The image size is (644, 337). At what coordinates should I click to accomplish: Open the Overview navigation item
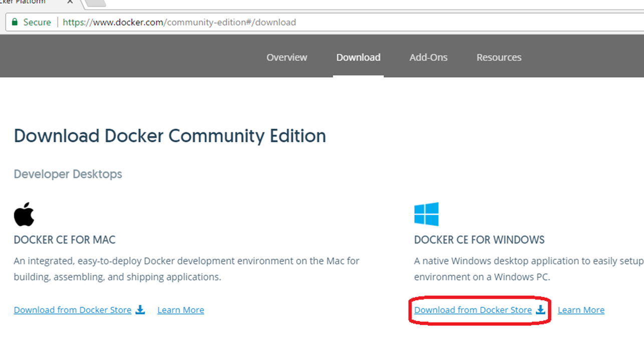pyautogui.click(x=286, y=57)
